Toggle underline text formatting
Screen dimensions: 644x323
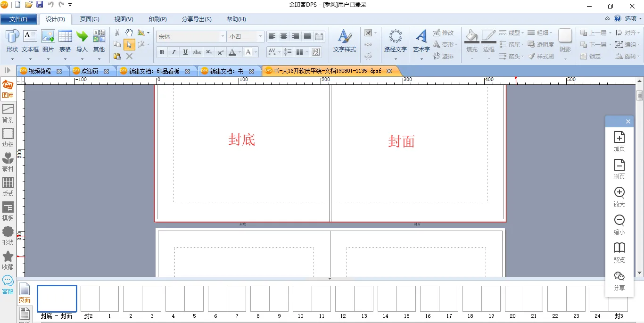(185, 52)
